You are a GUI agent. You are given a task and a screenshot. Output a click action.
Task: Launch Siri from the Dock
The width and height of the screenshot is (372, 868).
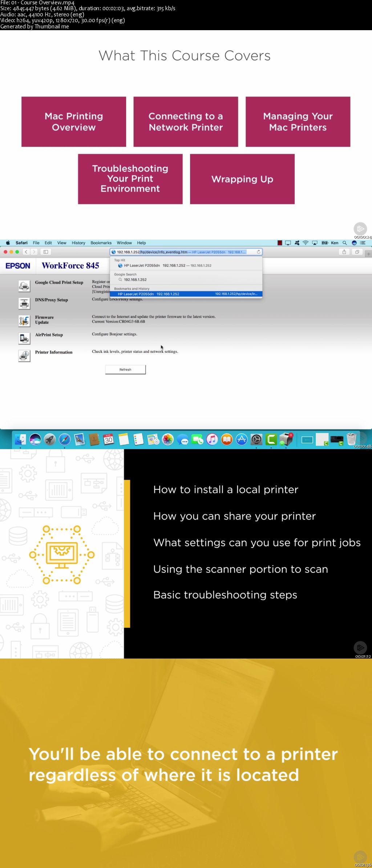(x=35, y=440)
